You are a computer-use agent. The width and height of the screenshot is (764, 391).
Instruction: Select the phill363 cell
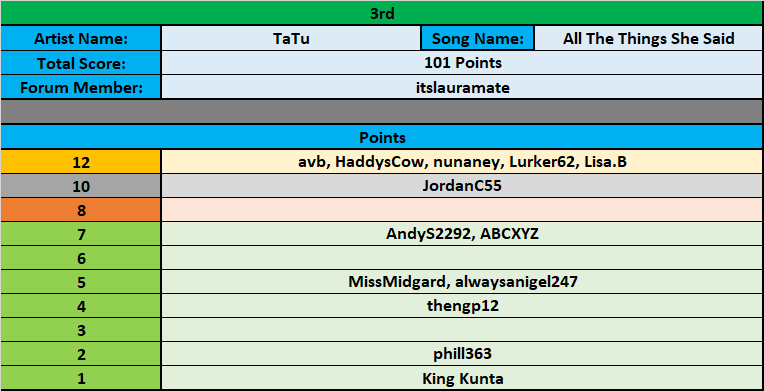(462, 354)
